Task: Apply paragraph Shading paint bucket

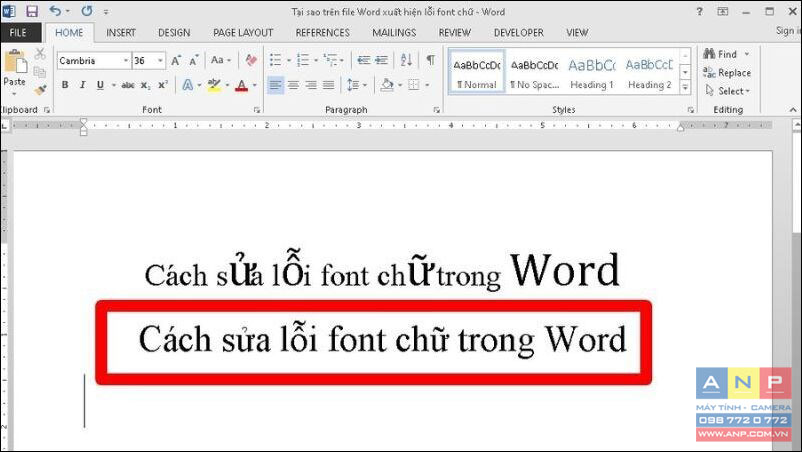Action: 387,85
